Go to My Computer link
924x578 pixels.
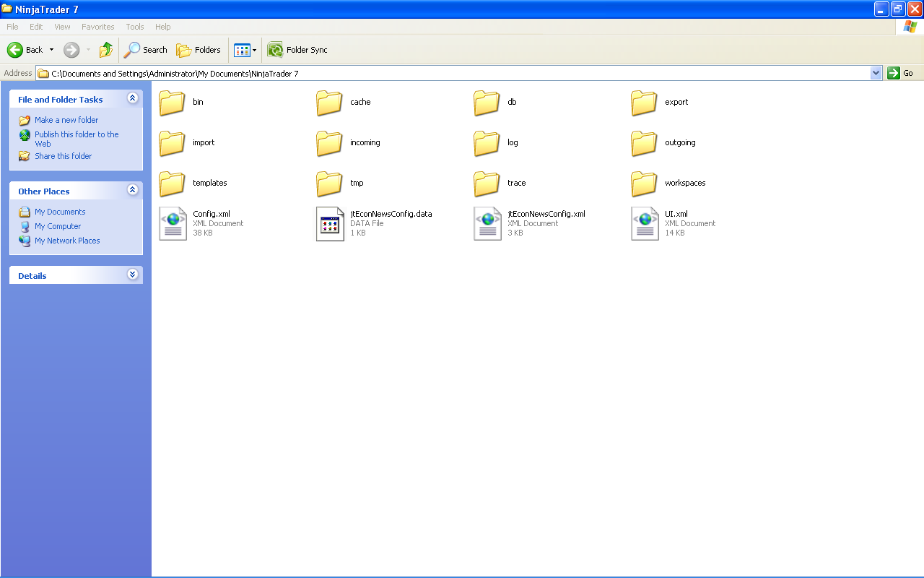coord(58,226)
